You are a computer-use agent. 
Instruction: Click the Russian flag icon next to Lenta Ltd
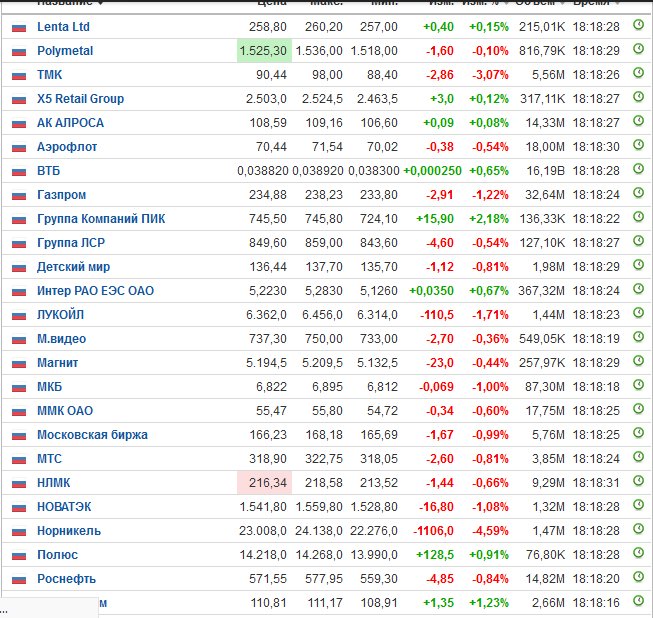19,27
